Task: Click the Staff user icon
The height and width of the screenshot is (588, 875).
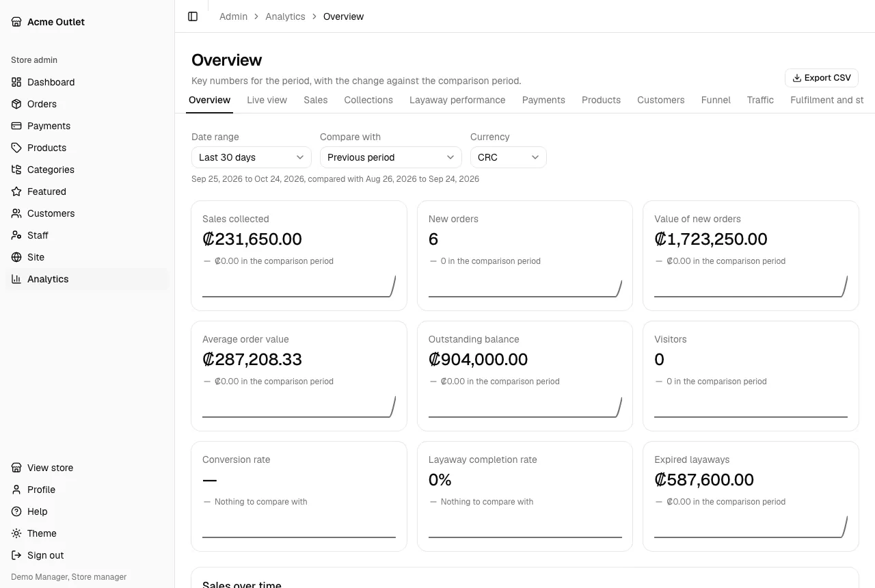Action: pyautogui.click(x=16, y=235)
